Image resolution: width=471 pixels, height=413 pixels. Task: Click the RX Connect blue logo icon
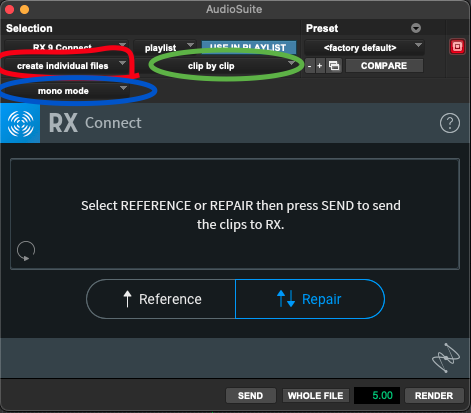point(20,123)
